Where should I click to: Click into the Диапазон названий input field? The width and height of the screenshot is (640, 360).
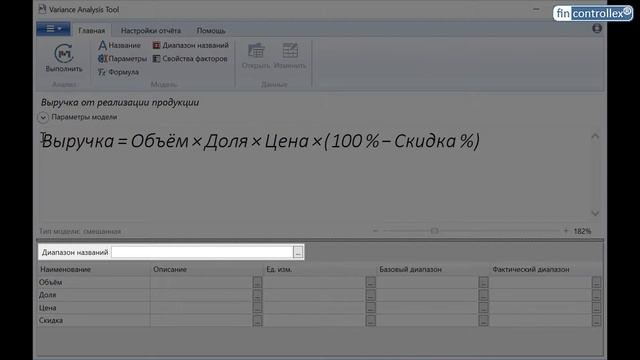click(x=202, y=252)
